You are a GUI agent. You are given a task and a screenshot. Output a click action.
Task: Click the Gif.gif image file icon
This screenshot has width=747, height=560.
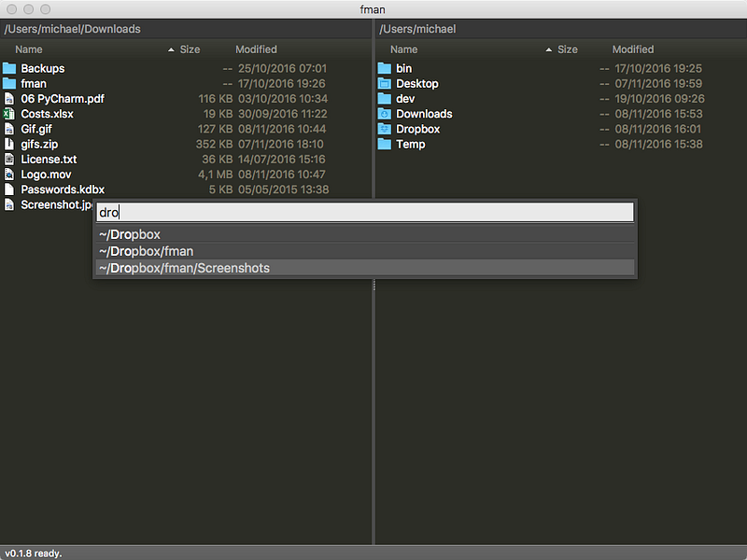click(x=9, y=129)
